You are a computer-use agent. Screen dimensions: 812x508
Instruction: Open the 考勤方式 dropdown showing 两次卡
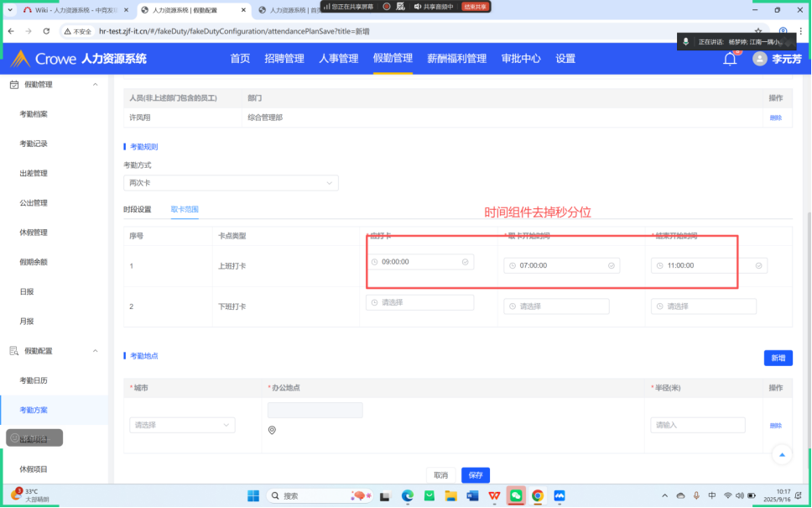point(231,183)
